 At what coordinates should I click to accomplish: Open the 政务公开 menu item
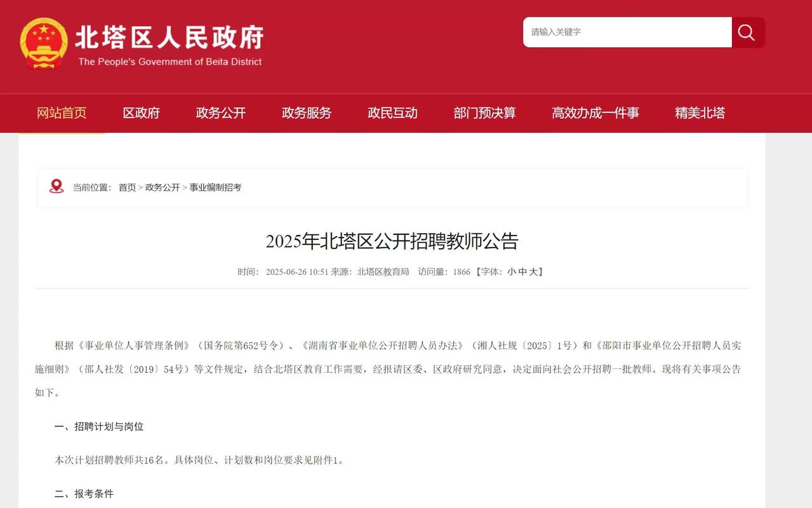point(220,113)
